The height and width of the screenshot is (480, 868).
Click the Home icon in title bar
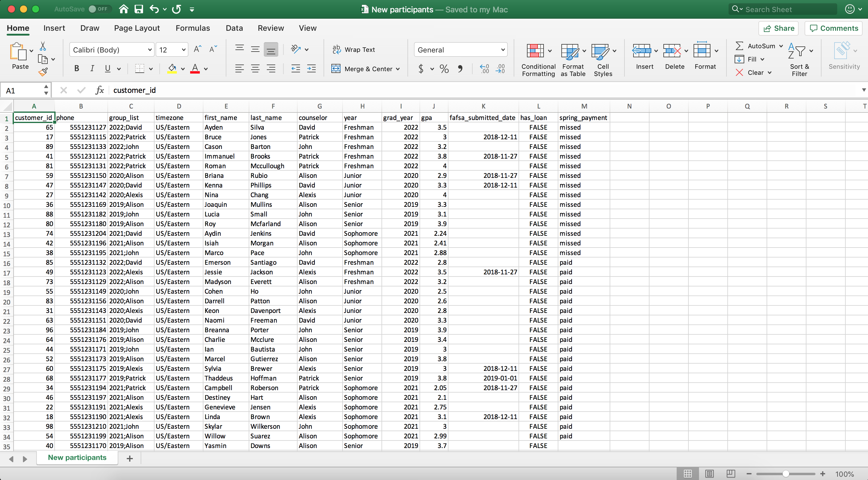[x=124, y=9]
